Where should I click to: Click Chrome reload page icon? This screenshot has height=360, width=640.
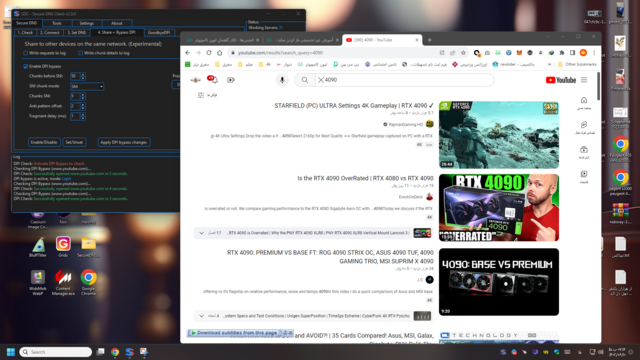click(209, 53)
